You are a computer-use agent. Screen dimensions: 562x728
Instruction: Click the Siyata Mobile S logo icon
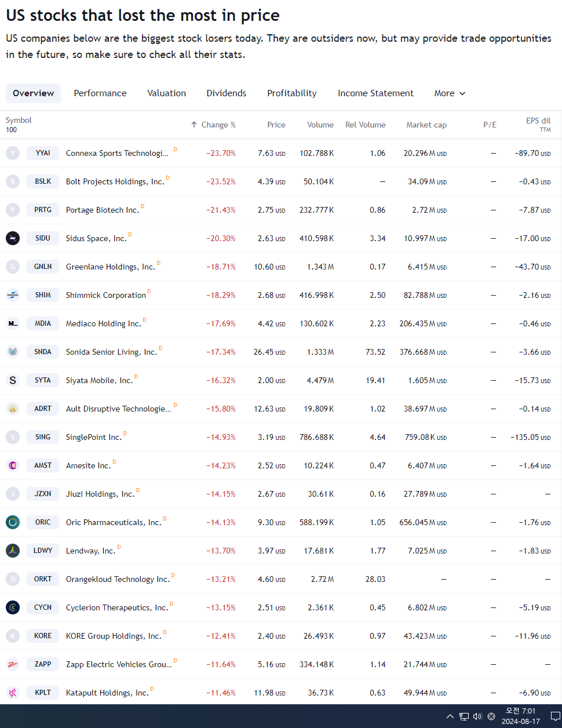(x=13, y=380)
